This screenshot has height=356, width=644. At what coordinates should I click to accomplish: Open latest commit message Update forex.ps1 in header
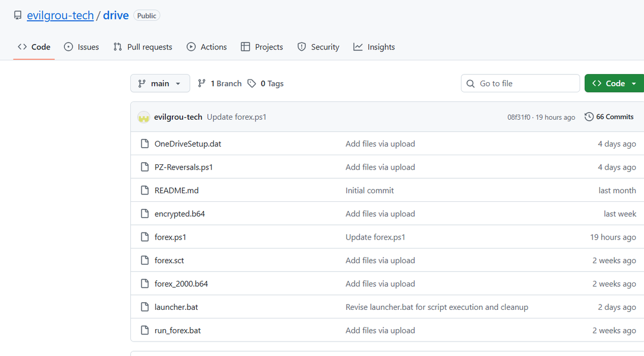coord(237,117)
